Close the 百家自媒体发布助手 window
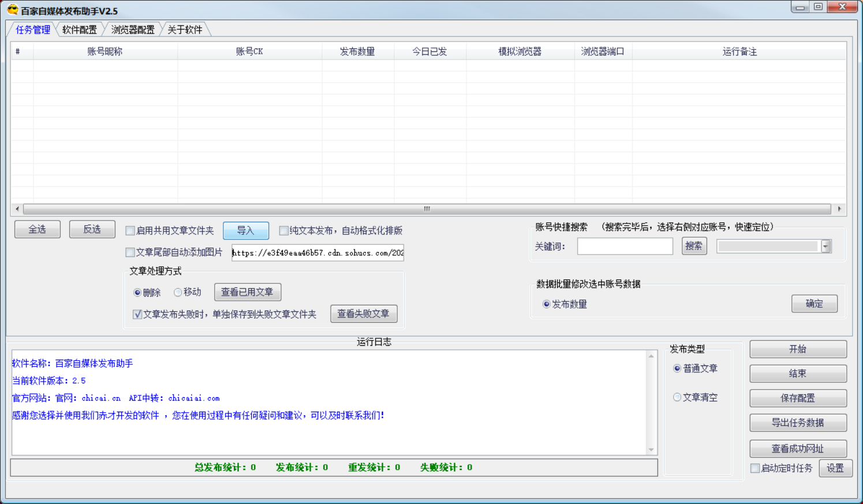Viewport: 863px width, 504px height. click(842, 8)
